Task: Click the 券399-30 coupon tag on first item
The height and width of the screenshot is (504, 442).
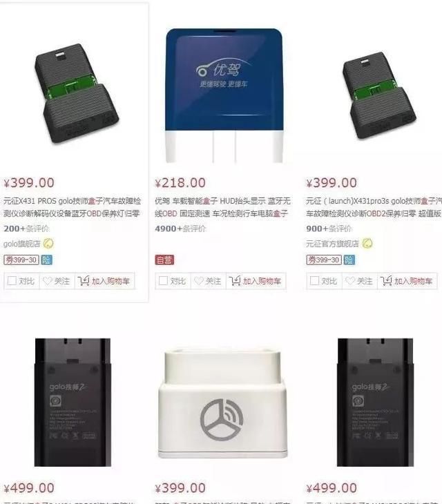Action: 21,260
